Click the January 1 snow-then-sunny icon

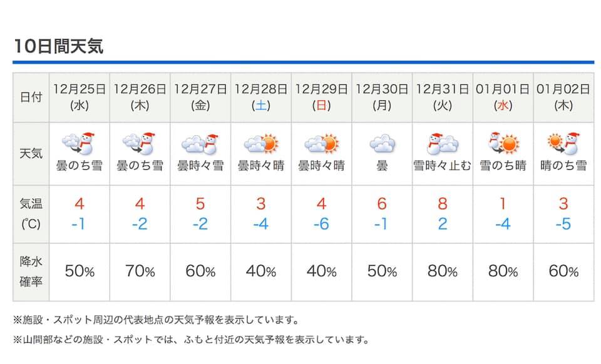pos(503,143)
